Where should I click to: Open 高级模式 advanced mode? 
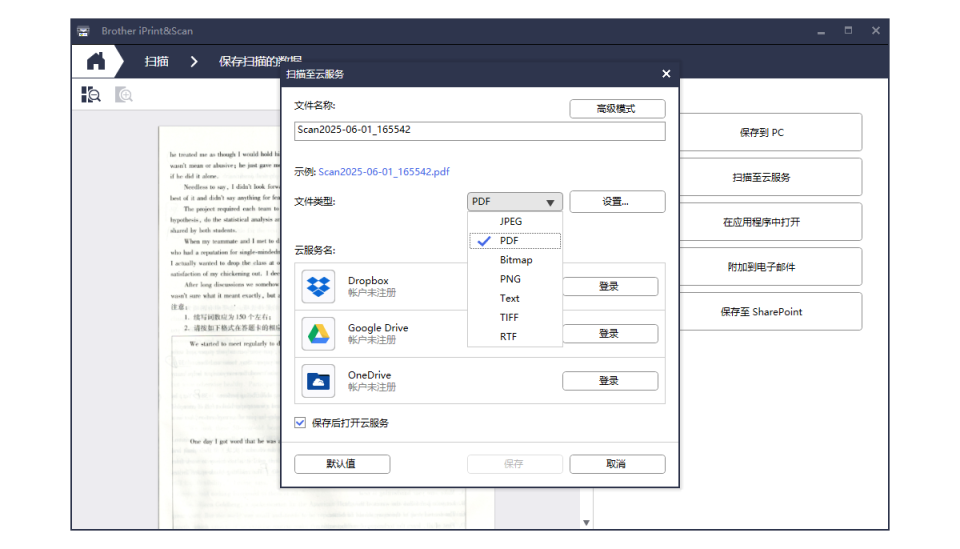(x=617, y=109)
